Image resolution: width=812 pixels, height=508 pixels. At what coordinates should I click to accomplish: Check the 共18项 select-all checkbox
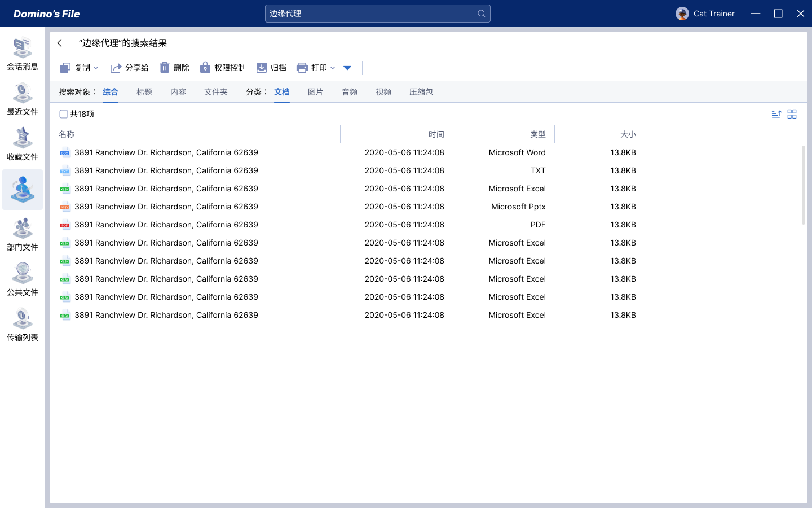64,114
